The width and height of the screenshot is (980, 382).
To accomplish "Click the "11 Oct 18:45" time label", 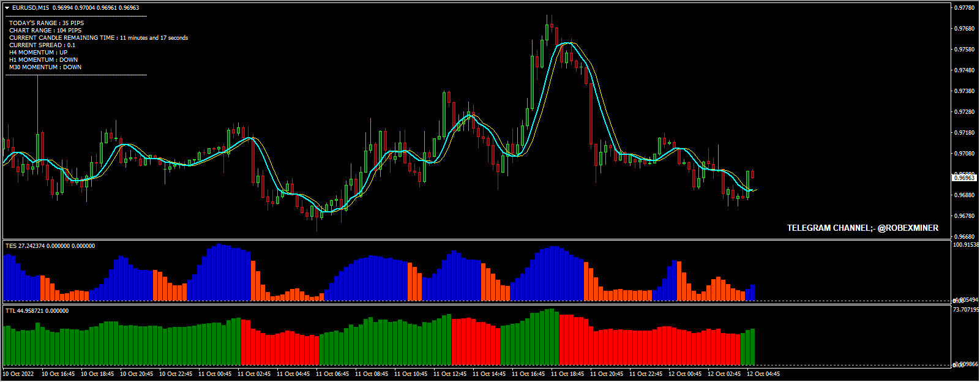I will [x=567, y=374].
